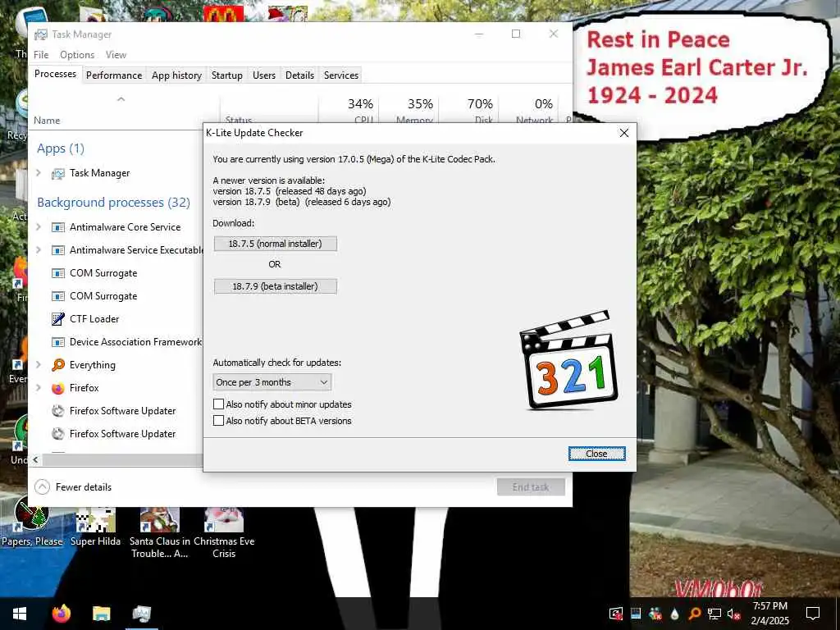
Task: Click the Windows Update tray icon
Action: click(616, 614)
